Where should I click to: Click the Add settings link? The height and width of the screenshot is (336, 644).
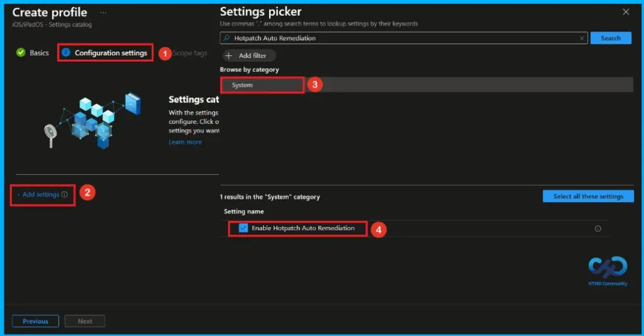click(41, 194)
